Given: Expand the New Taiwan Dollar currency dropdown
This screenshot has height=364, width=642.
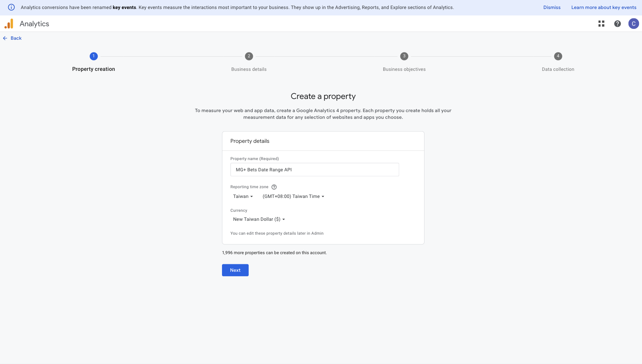Looking at the screenshot, I should (259, 219).
